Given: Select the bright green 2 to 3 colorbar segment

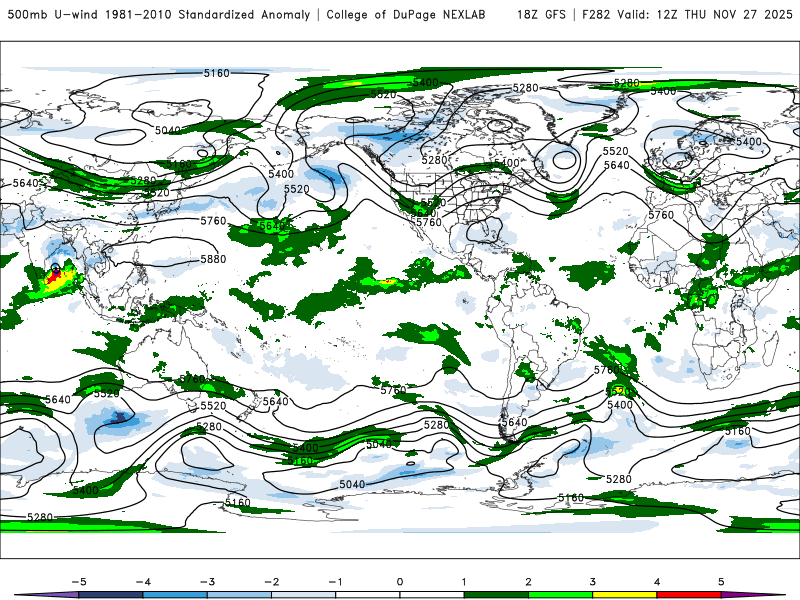Looking at the screenshot, I should [x=560, y=595].
